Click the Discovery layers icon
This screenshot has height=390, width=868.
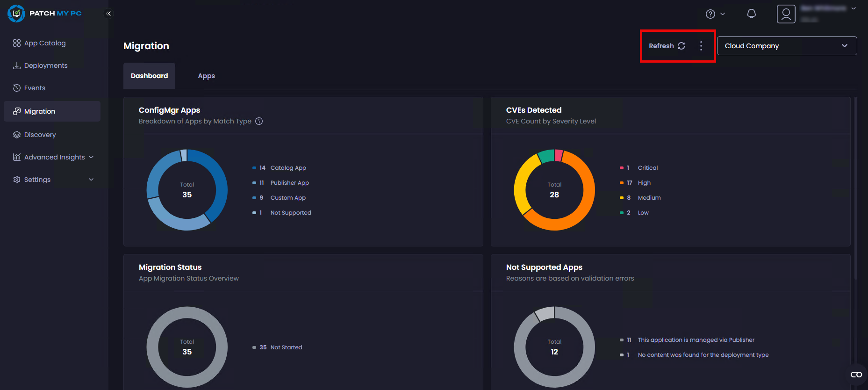(17, 135)
